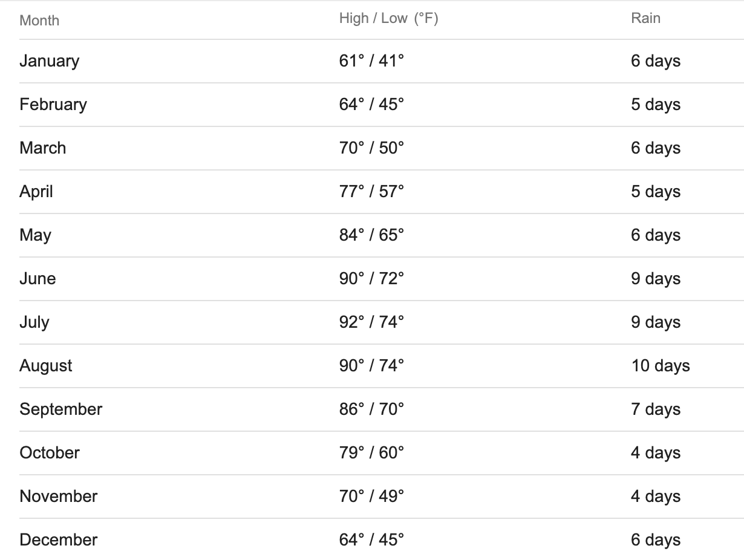Select the June row label
This screenshot has width=744, height=560.
(38, 279)
